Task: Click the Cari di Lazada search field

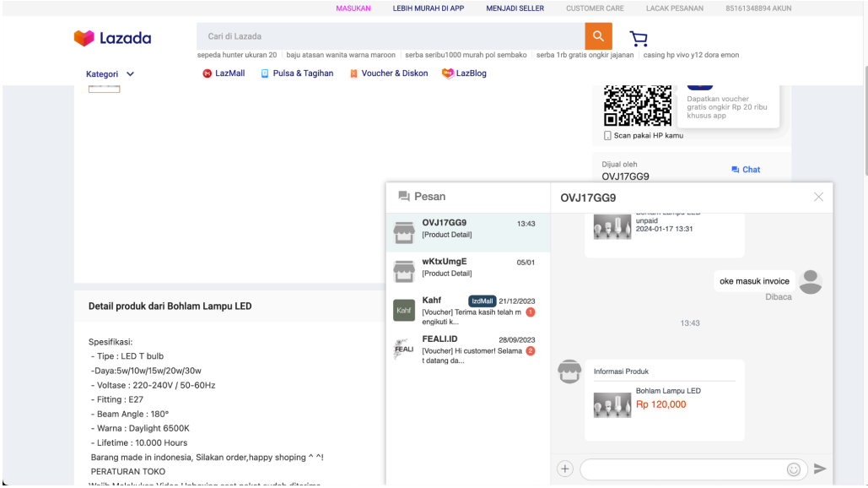Action: [391, 36]
